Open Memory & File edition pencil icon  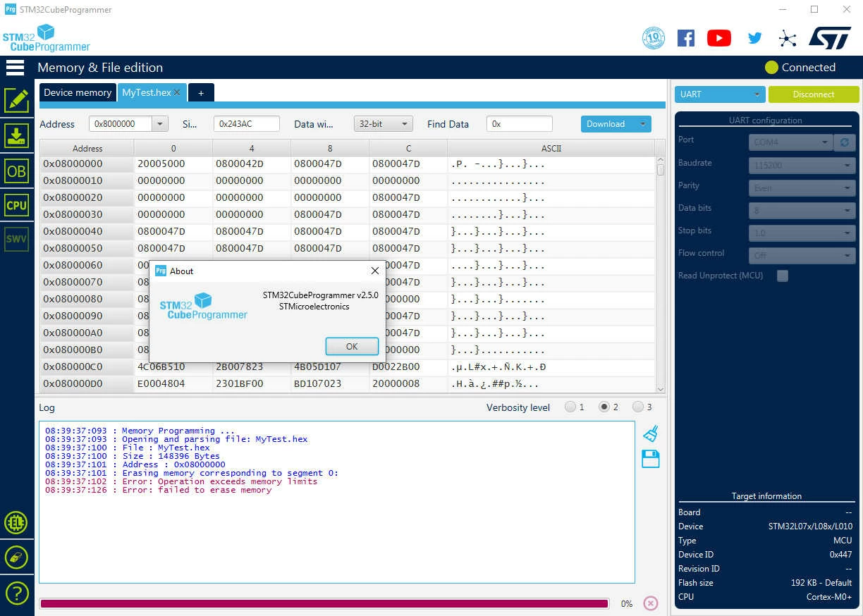pyautogui.click(x=16, y=101)
